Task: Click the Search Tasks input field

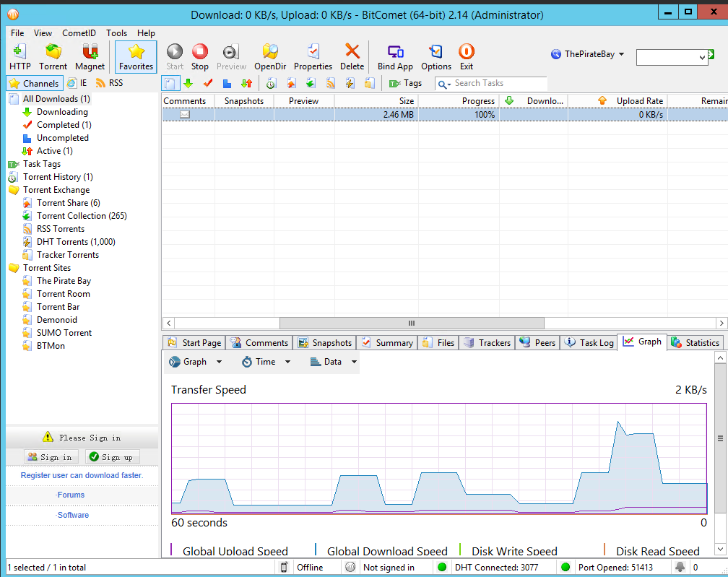Action: [499, 84]
